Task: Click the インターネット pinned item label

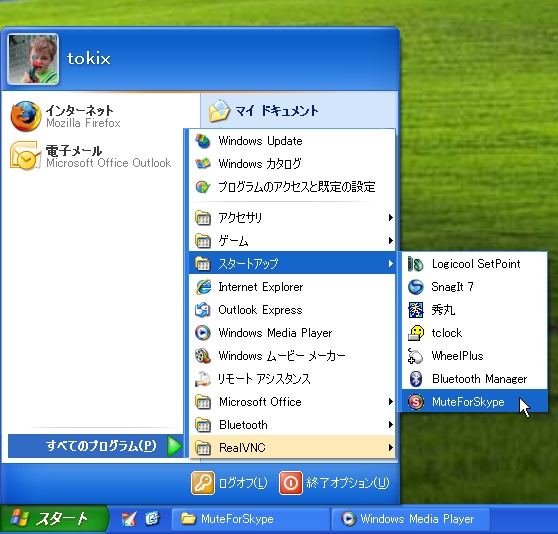Action: point(79,110)
